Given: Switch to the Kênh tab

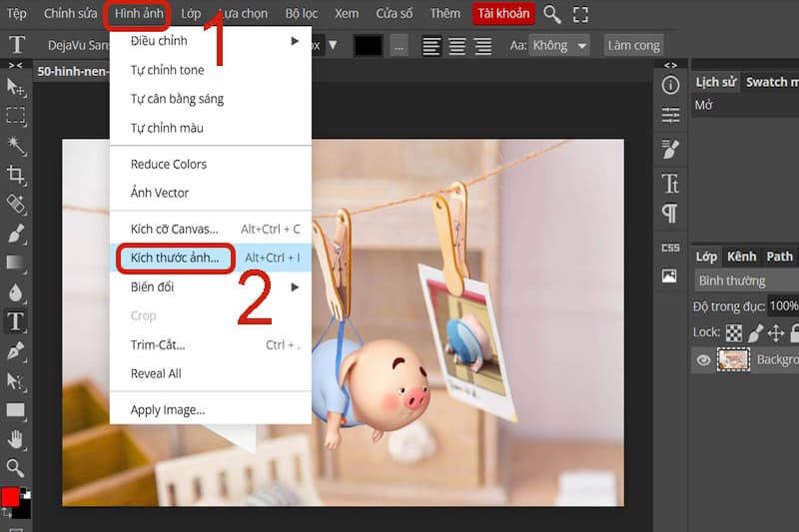Looking at the screenshot, I should pos(741,257).
